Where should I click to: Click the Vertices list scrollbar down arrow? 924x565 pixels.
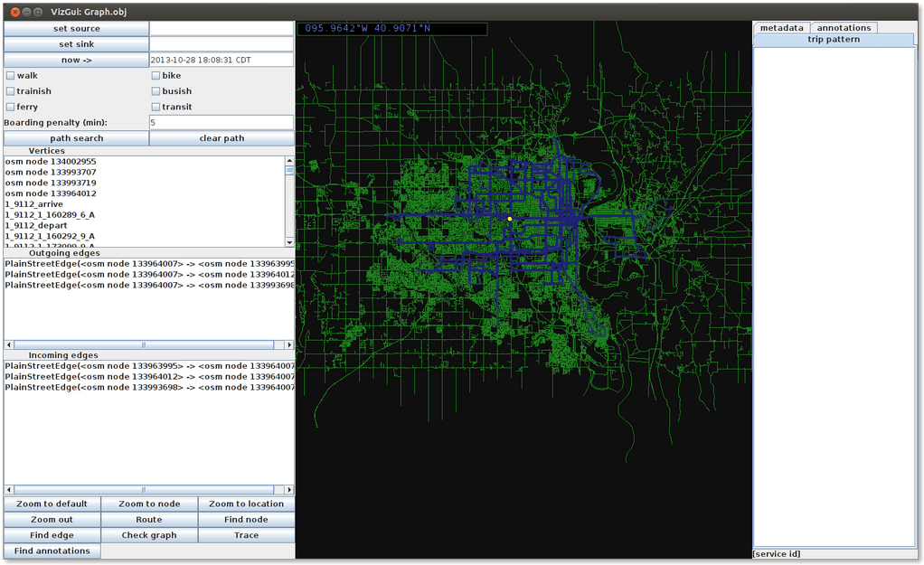[x=289, y=242]
